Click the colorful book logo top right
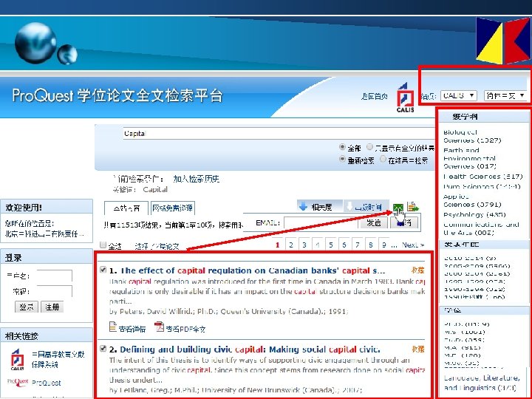Screen dimensions: 532x399 [503, 41]
